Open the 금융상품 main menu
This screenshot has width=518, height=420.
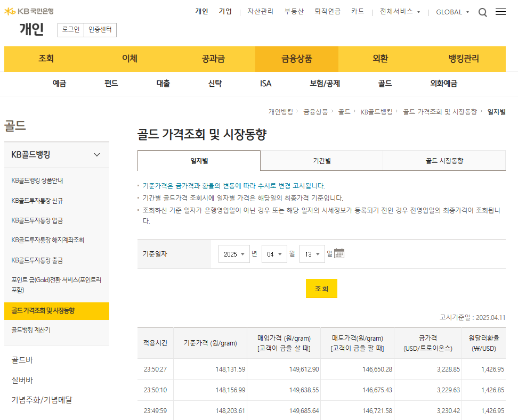[297, 59]
